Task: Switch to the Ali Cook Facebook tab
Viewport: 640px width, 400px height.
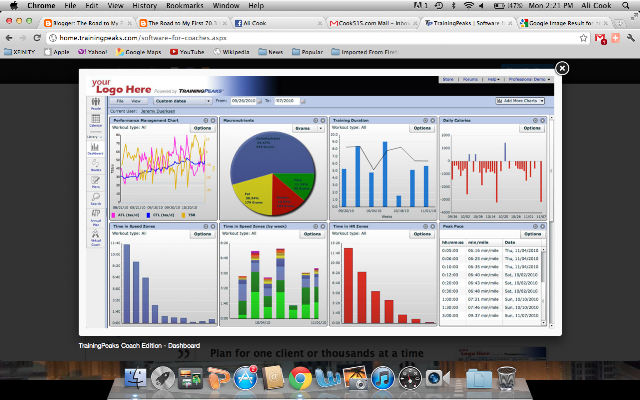Action: [x=278, y=23]
